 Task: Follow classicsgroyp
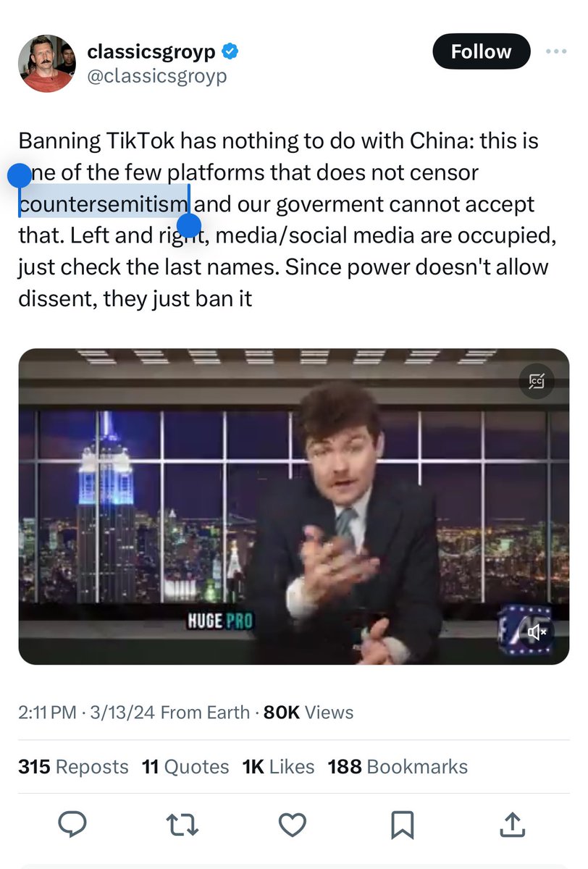(481, 51)
